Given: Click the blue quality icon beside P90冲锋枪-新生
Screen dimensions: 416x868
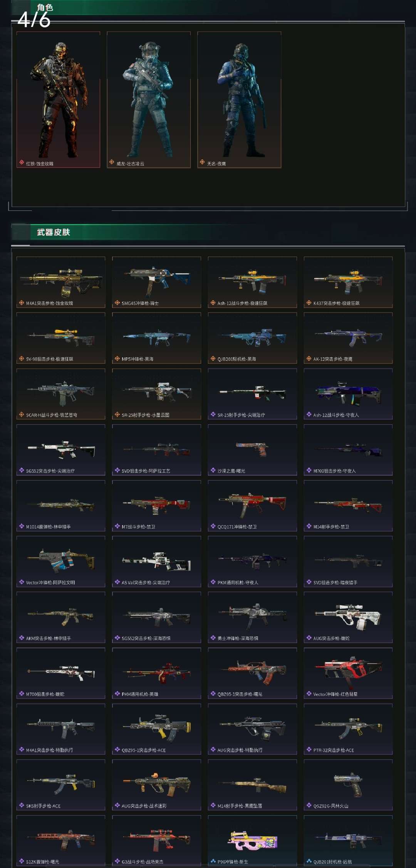Looking at the screenshot, I should [213, 861].
